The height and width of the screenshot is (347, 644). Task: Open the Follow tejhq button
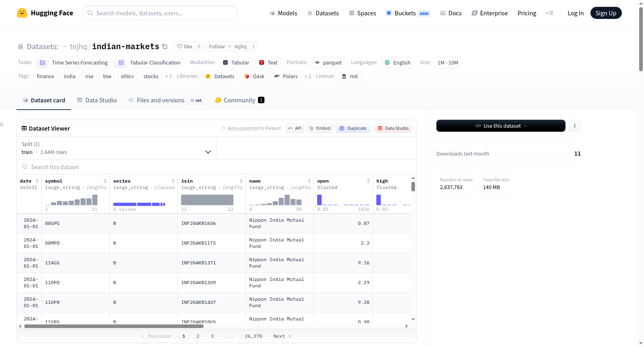228,46
